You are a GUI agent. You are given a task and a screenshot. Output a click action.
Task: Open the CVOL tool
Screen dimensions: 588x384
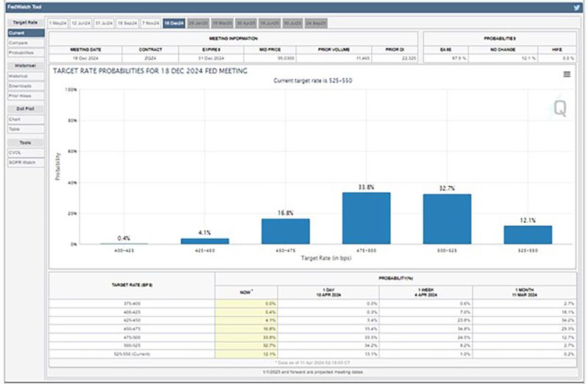coord(15,152)
